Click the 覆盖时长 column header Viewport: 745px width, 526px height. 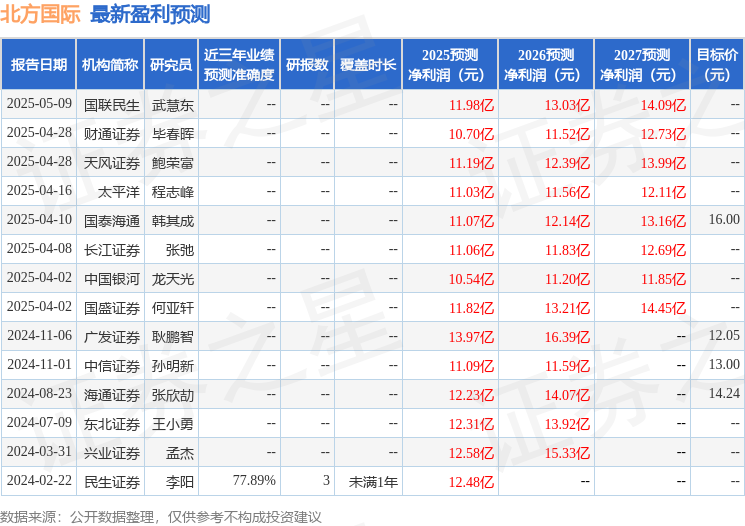(368, 65)
